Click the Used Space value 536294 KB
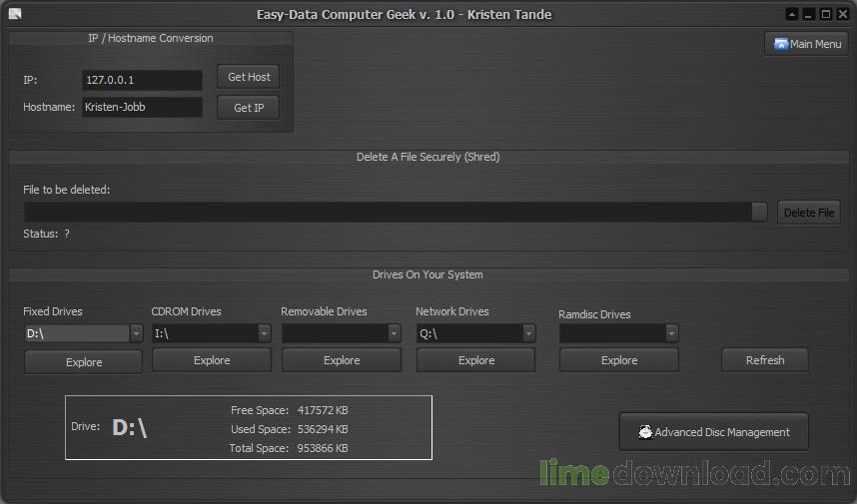 323,429
